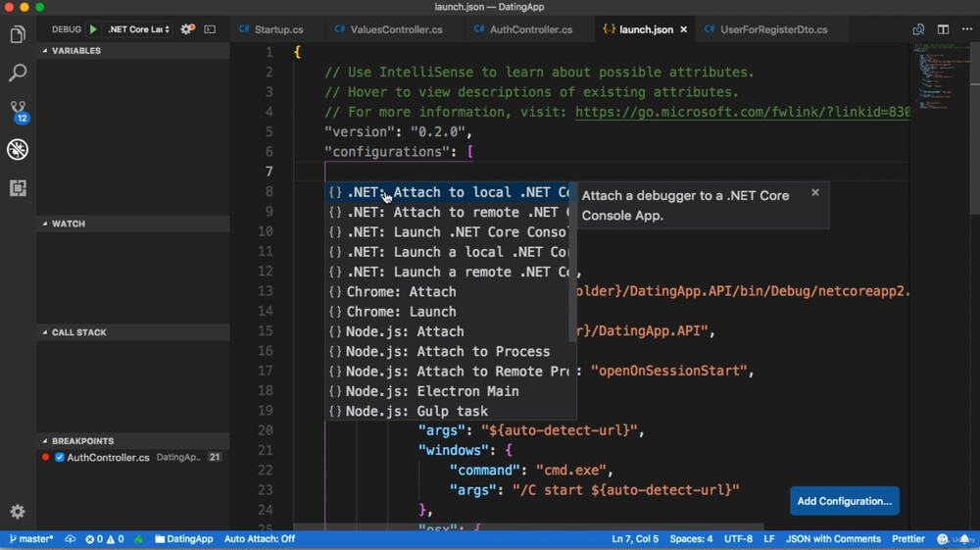
Task: Click the DatingApp folder in status bar
Action: (184, 539)
